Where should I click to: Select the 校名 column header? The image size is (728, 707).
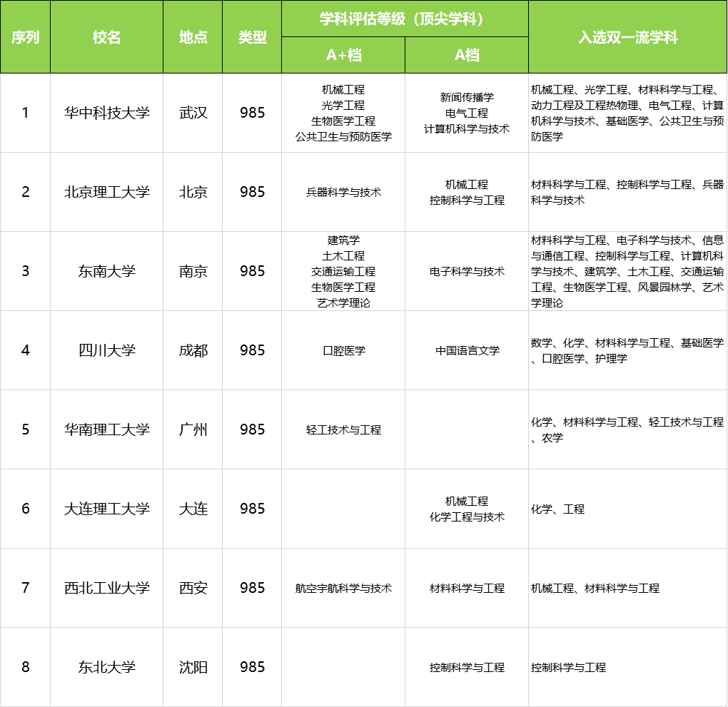pyautogui.click(x=106, y=36)
